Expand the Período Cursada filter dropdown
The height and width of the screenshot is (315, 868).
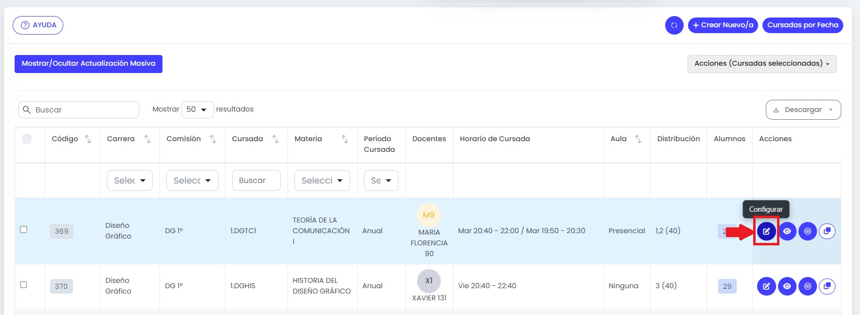[x=381, y=180]
